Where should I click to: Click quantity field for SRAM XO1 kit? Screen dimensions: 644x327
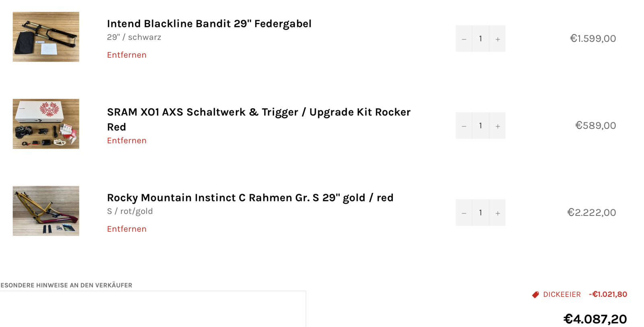[481, 126]
